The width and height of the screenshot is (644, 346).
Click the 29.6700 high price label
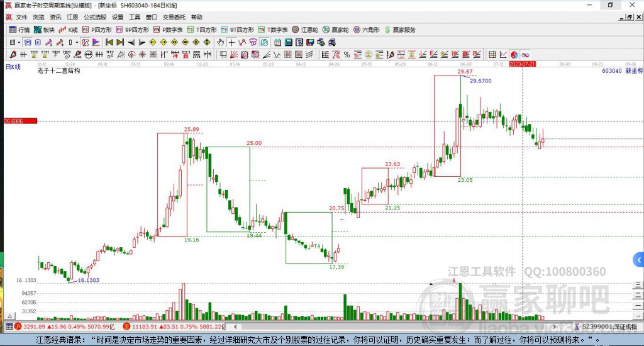click(x=480, y=81)
